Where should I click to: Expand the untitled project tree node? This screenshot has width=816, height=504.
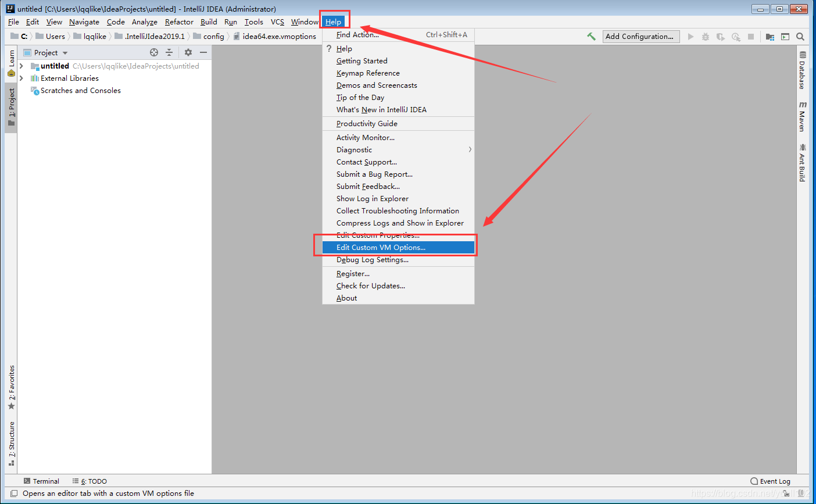pos(22,66)
